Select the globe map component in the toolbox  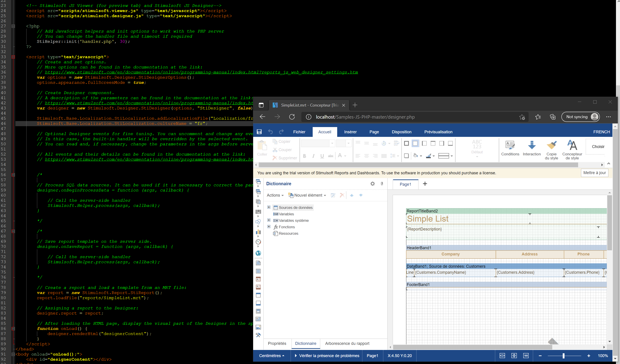pos(258,253)
